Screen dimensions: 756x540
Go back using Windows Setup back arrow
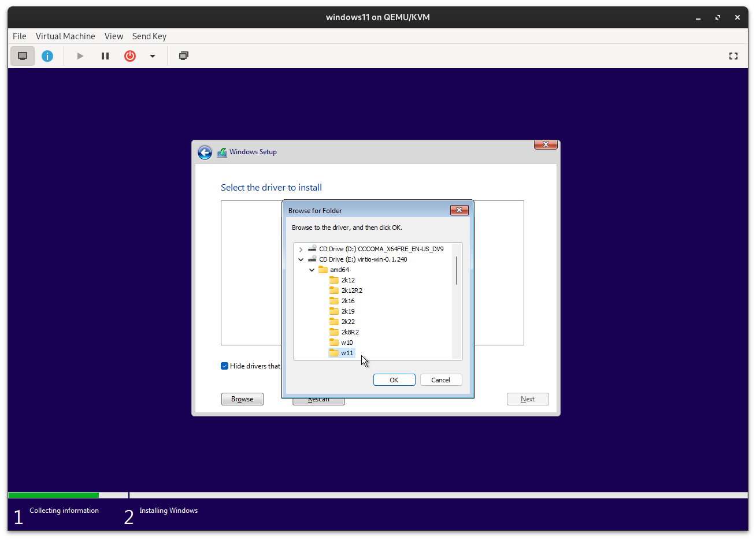(205, 152)
